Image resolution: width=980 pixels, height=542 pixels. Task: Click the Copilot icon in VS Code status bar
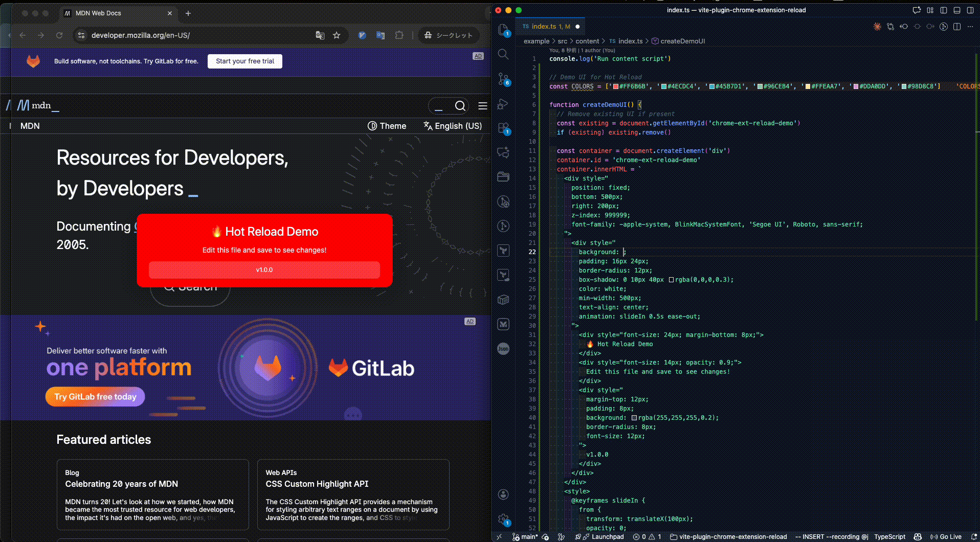[918, 537]
